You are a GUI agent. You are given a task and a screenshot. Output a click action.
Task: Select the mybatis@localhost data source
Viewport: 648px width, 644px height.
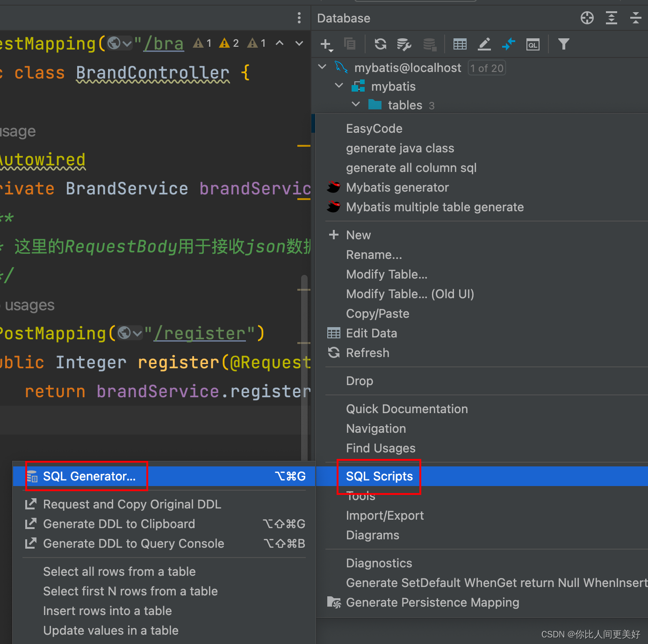[x=408, y=68]
